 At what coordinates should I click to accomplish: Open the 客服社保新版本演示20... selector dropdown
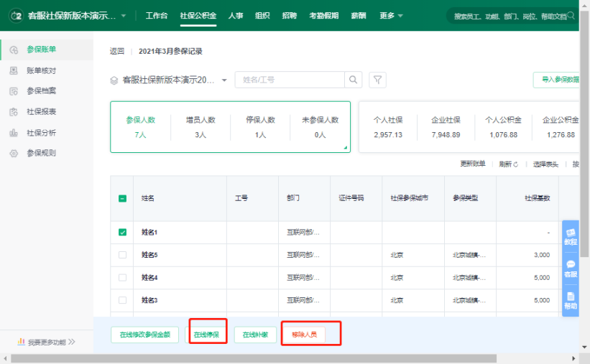point(224,80)
